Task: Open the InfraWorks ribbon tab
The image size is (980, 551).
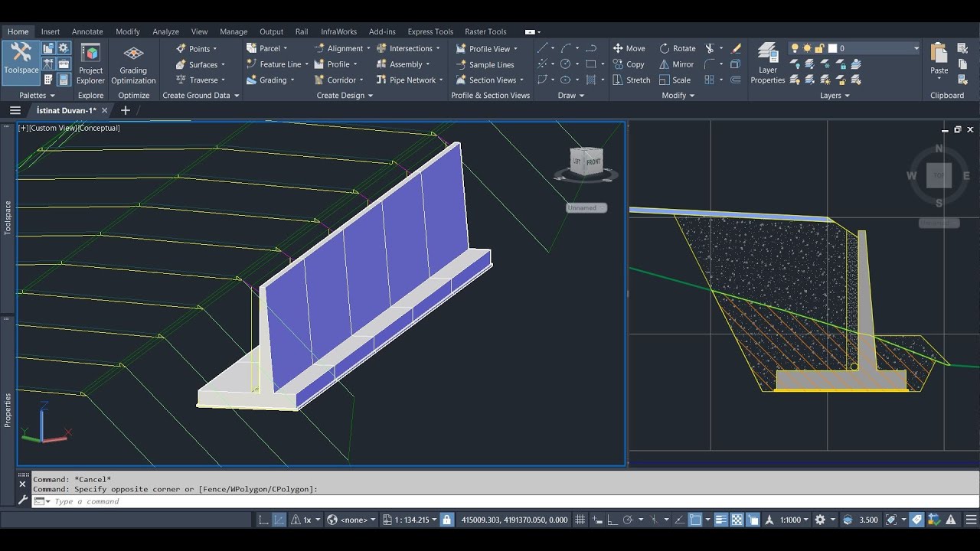Action: (x=338, y=31)
